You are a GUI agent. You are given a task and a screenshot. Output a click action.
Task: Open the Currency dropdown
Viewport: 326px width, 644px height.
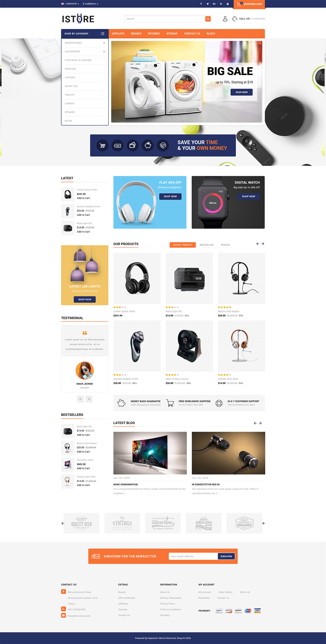tap(91, 4)
